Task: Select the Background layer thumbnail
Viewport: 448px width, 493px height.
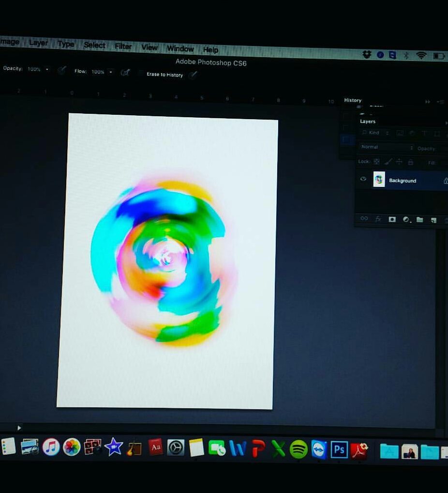Action: tap(379, 179)
